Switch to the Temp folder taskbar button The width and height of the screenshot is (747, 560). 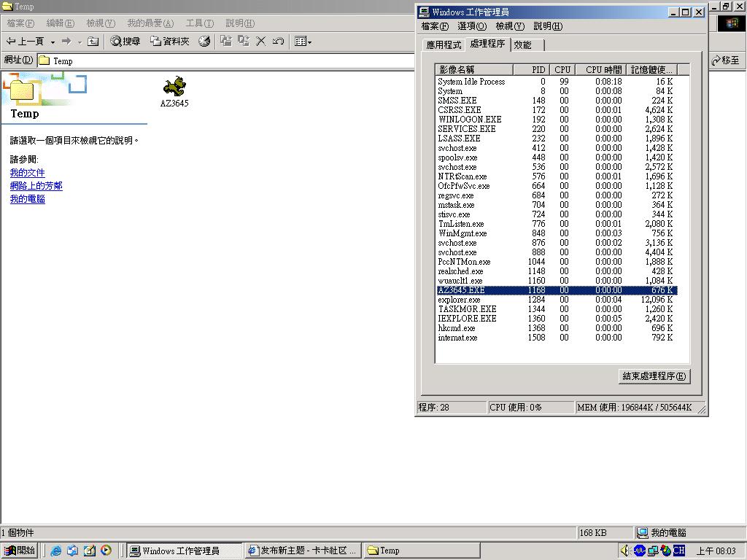click(x=422, y=551)
